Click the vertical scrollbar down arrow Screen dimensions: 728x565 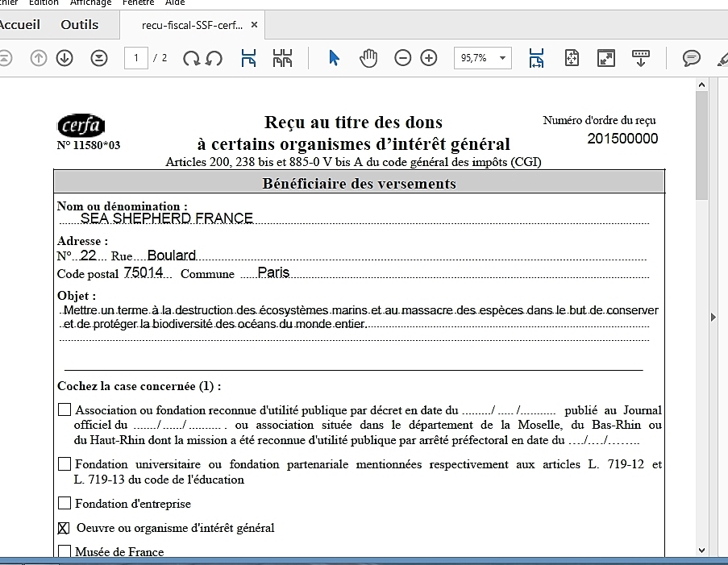click(701, 550)
